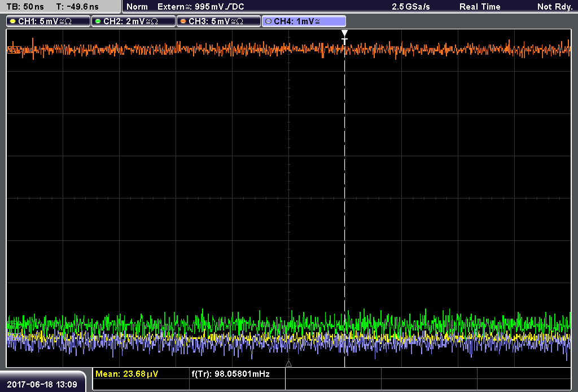Click the 2.5 GSa/s sample rate readout
This screenshot has height=392, width=578.
click(x=411, y=7)
